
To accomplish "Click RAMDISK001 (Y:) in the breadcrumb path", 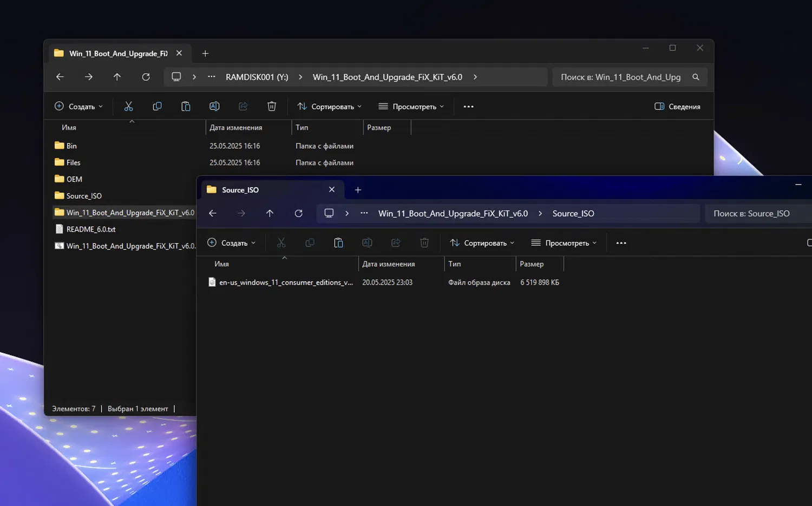I will coord(257,77).
